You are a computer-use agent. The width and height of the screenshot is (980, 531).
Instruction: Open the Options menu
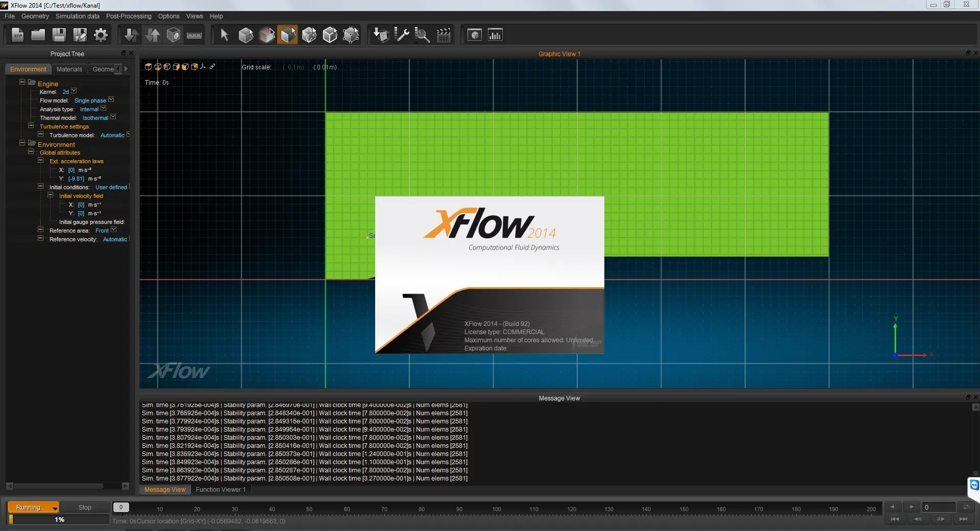pos(168,16)
